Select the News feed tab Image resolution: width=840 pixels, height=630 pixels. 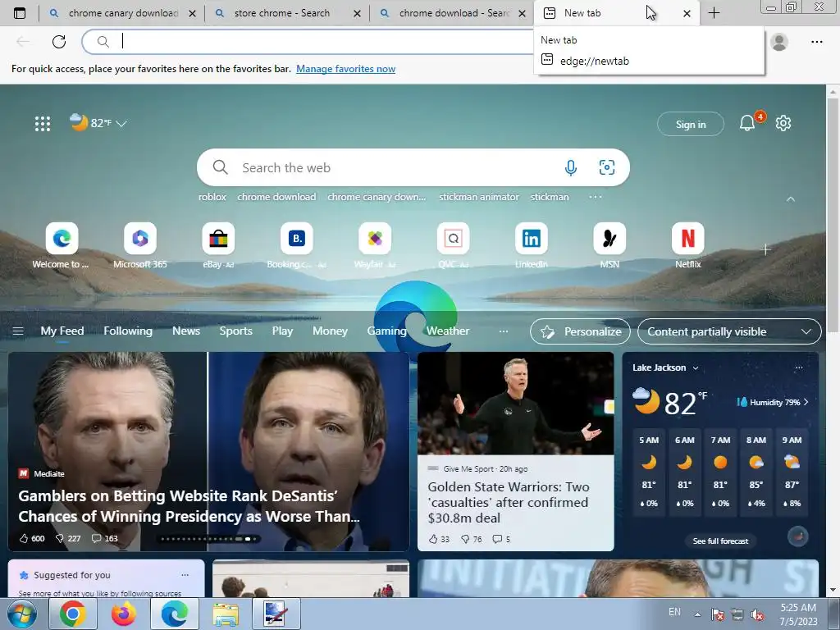pos(186,331)
